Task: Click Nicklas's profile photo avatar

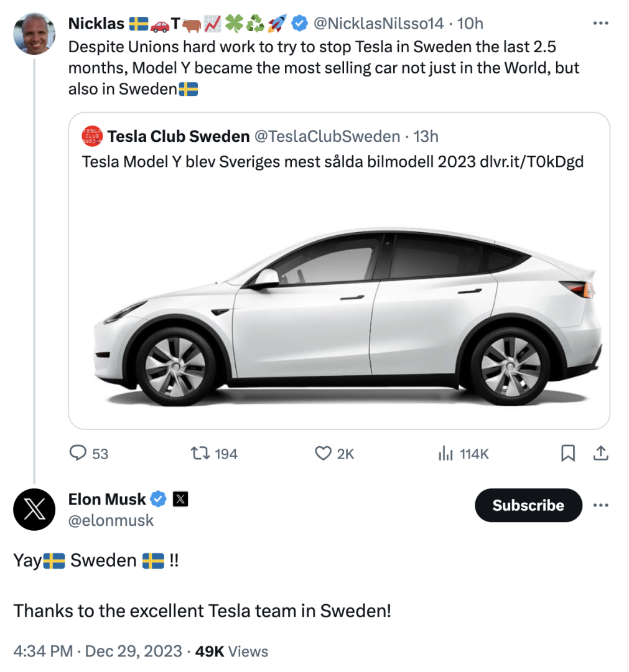Action: (x=34, y=34)
